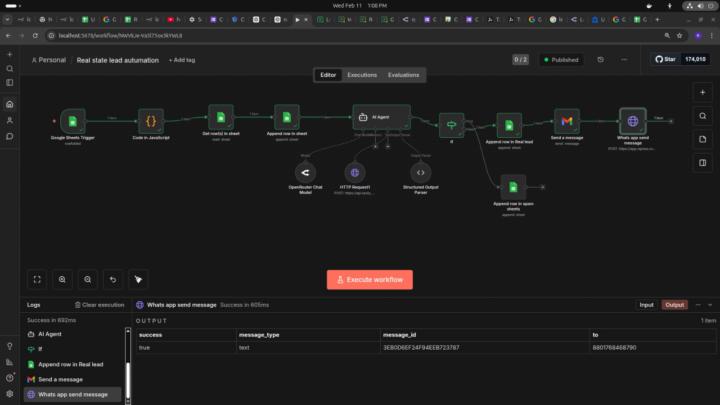
Task: Select the Get row(s) in sheet node
Action: tap(221, 117)
